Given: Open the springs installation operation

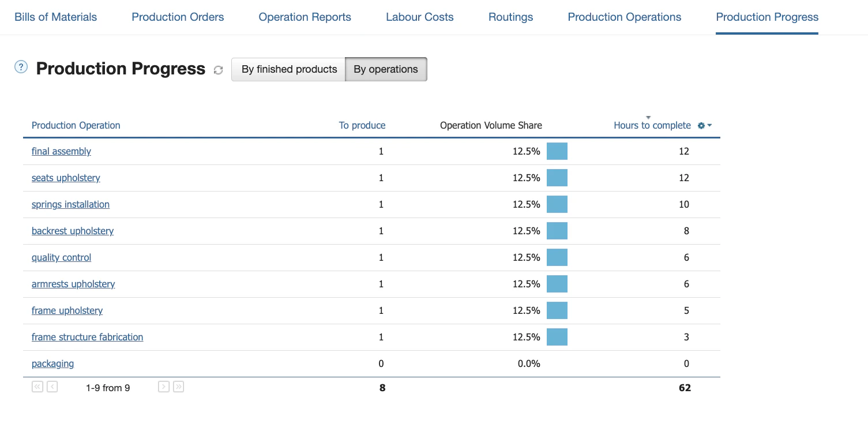Looking at the screenshot, I should [70, 205].
